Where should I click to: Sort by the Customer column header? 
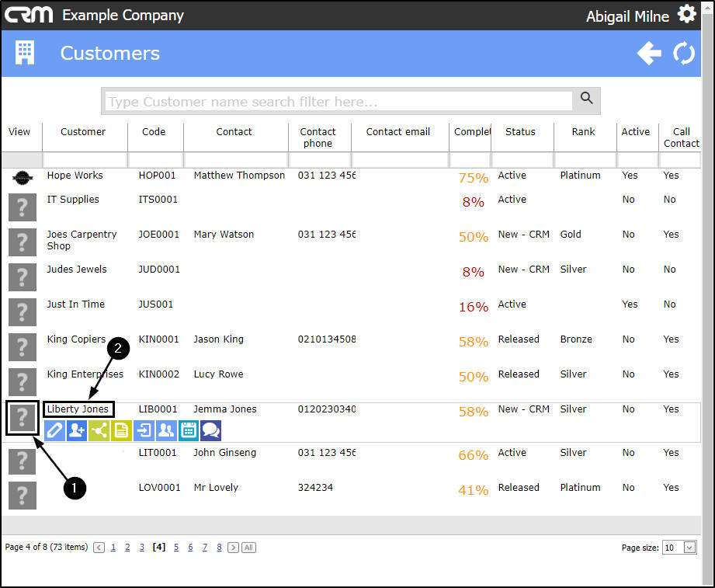(x=83, y=132)
